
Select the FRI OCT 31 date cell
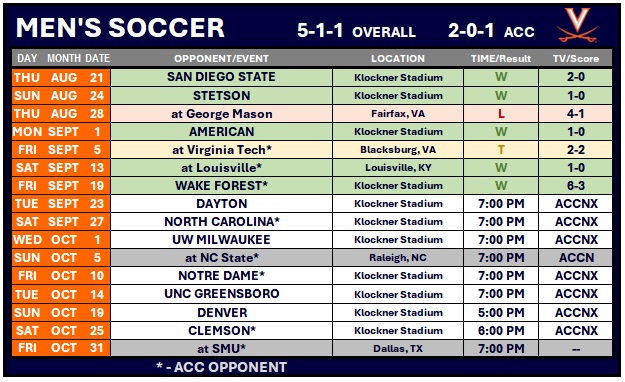(x=61, y=348)
